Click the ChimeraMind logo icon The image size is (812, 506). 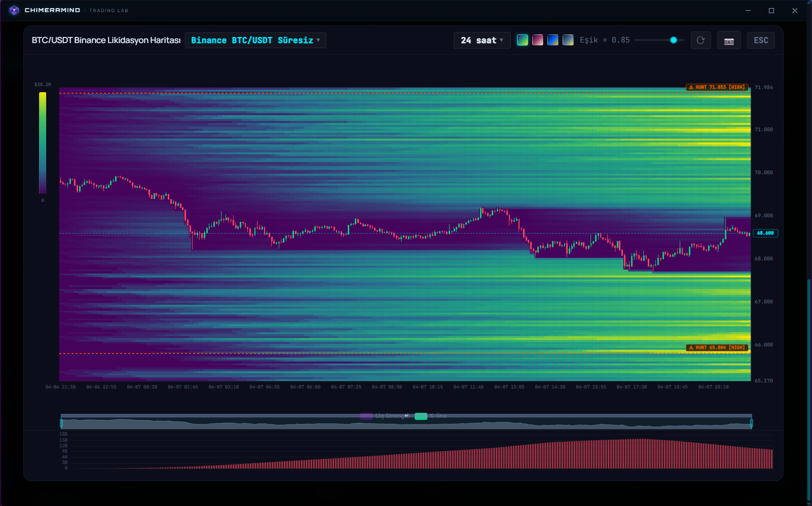click(14, 10)
